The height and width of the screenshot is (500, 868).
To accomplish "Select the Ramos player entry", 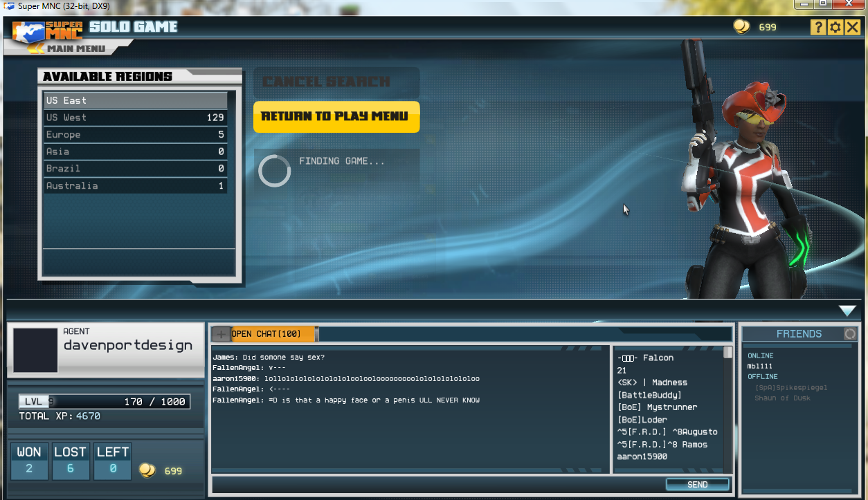I will pyautogui.click(x=662, y=445).
